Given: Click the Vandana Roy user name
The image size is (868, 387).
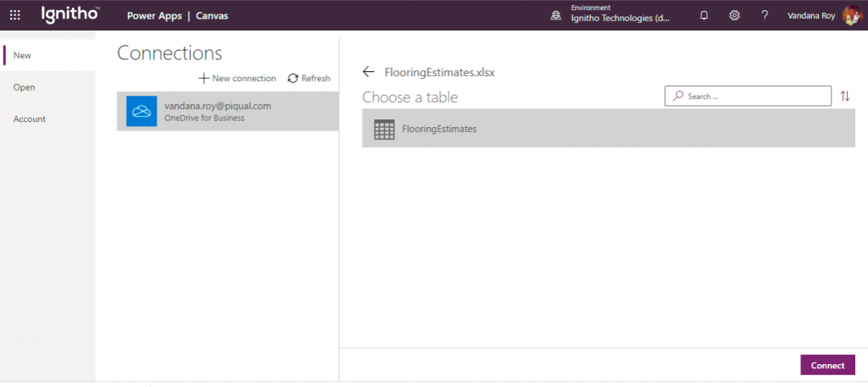Looking at the screenshot, I should click(x=811, y=15).
